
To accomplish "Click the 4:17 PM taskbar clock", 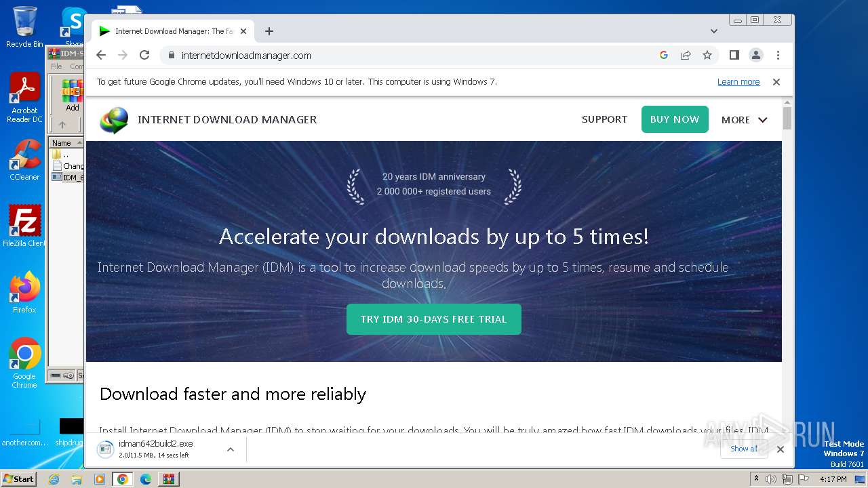I will [833, 479].
